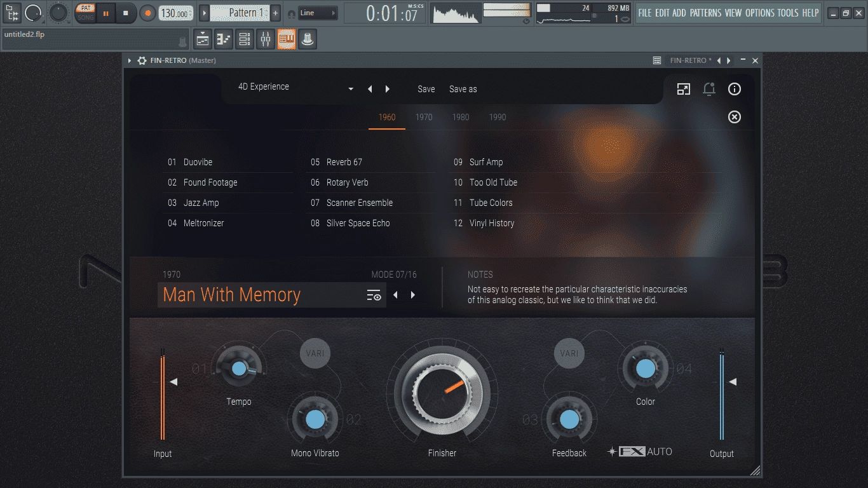Click the resize window icon in FIN-RETRO
Image resolution: width=868 pixels, height=488 pixels.
point(684,89)
